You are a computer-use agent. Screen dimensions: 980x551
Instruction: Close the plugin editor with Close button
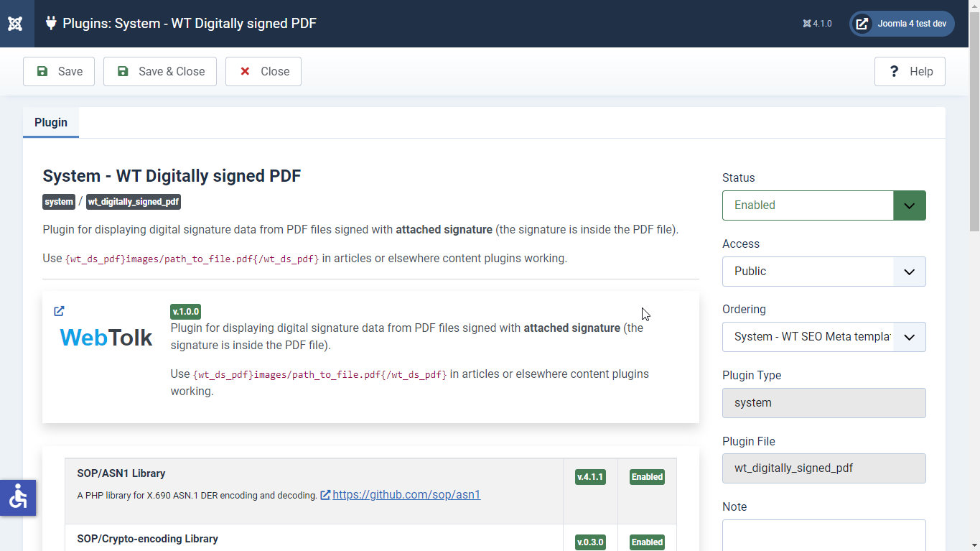(263, 72)
